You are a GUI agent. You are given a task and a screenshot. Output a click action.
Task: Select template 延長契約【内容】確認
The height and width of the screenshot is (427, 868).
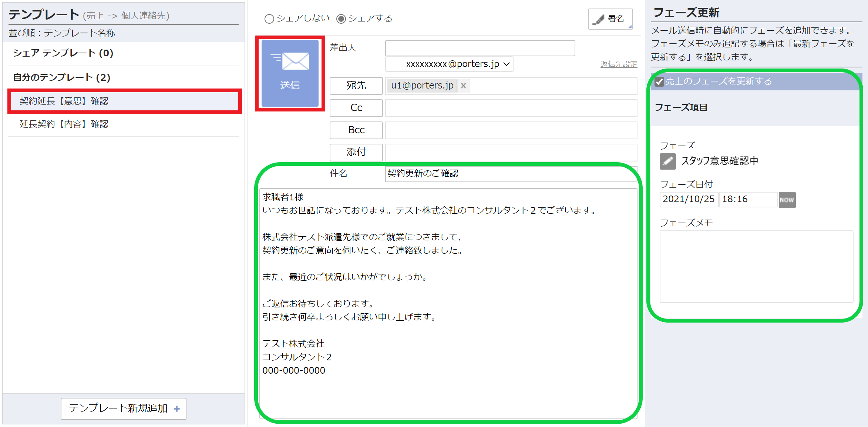click(124, 124)
